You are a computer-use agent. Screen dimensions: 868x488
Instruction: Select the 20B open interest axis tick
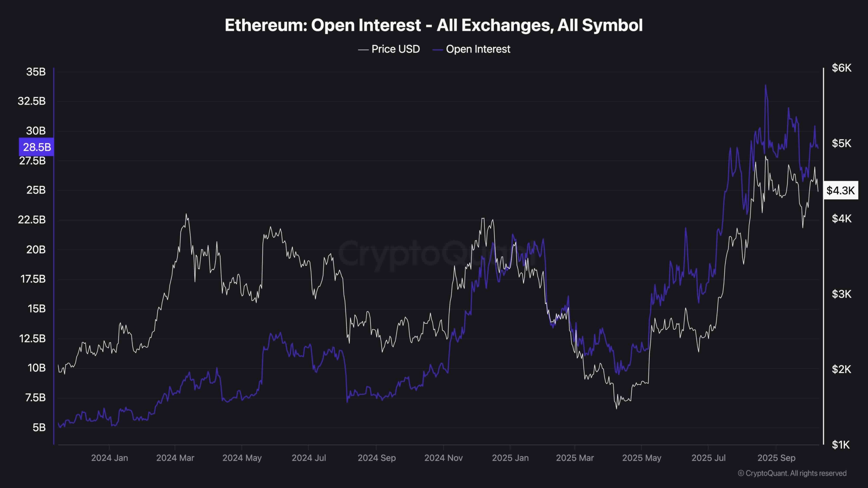click(36, 250)
